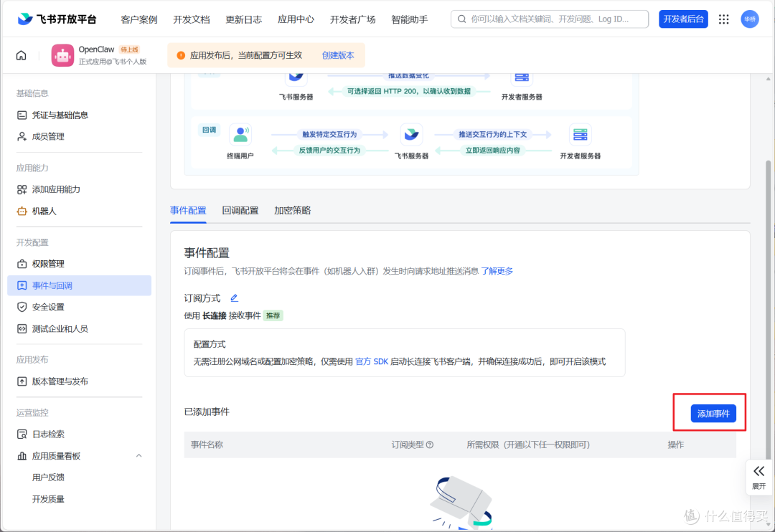Select the 事件配置 tab
Screen dimensions: 775x532
pos(188,210)
